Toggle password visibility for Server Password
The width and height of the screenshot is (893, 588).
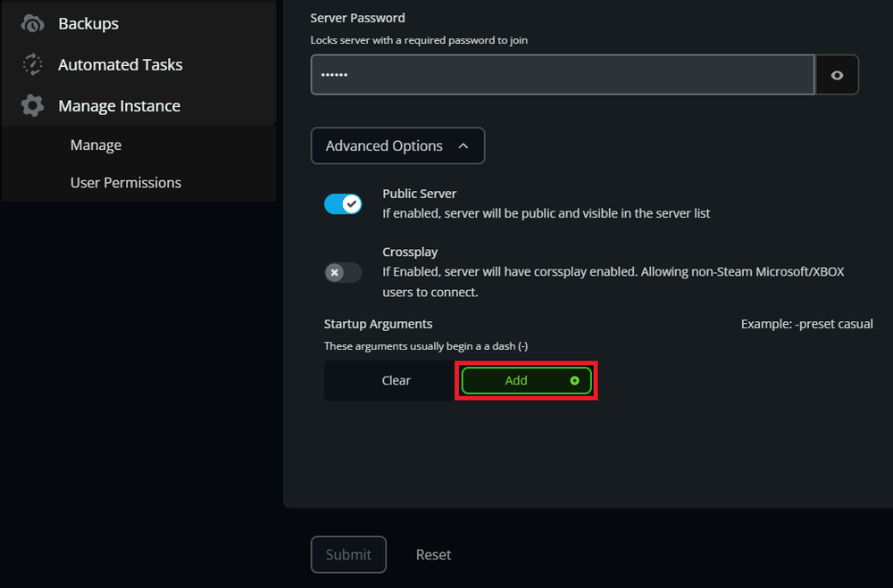pyautogui.click(x=837, y=74)
